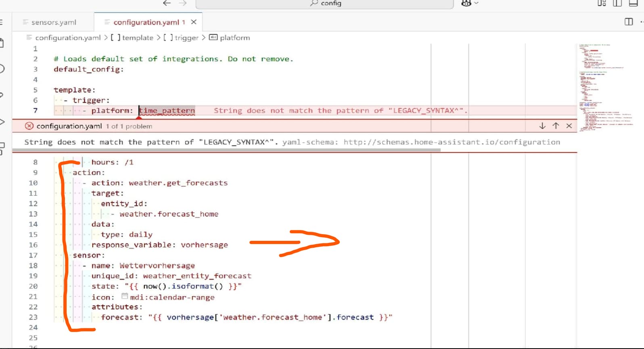Viewport: 644px width, 349px height.
Task: Open the trigger breadcrumb dropdown
Action: click(x=186, y=38)
